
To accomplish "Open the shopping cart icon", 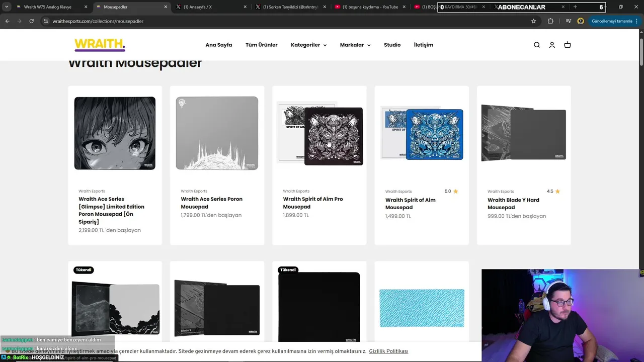I will (568, 45).
